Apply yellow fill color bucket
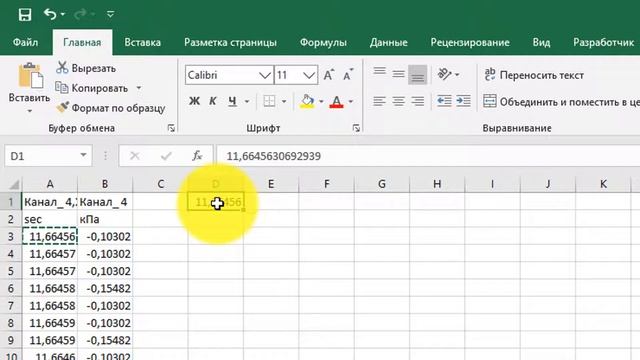 [307, 101]
